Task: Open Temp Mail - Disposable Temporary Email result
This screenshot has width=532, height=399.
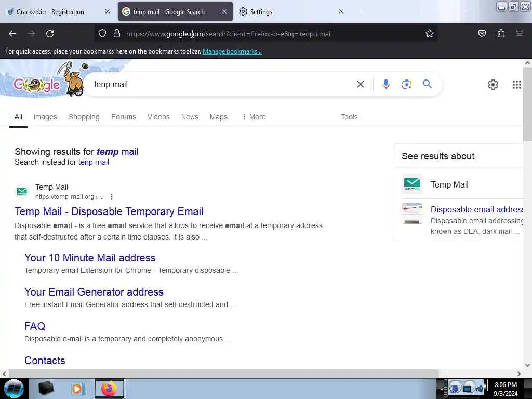Action: (x=109, y=211)
